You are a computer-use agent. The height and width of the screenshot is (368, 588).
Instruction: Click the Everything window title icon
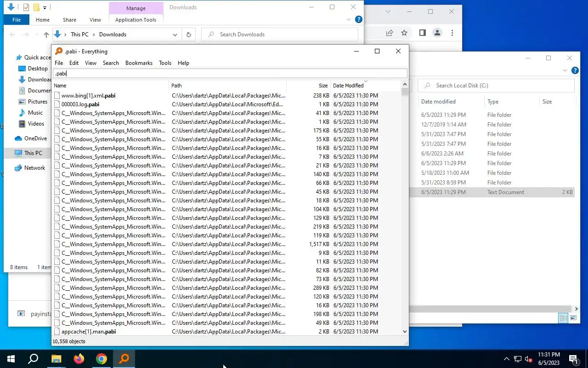[59, 52]
